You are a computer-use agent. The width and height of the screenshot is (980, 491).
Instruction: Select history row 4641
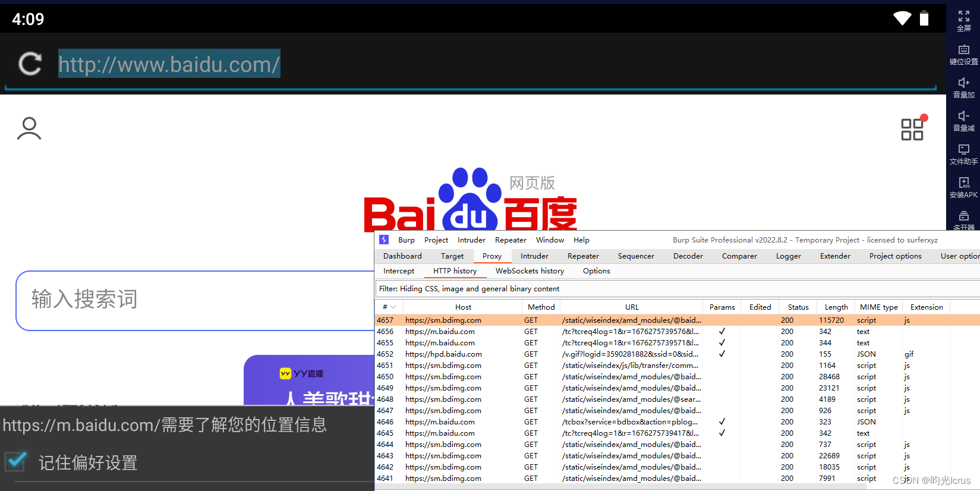pos(678,479)
